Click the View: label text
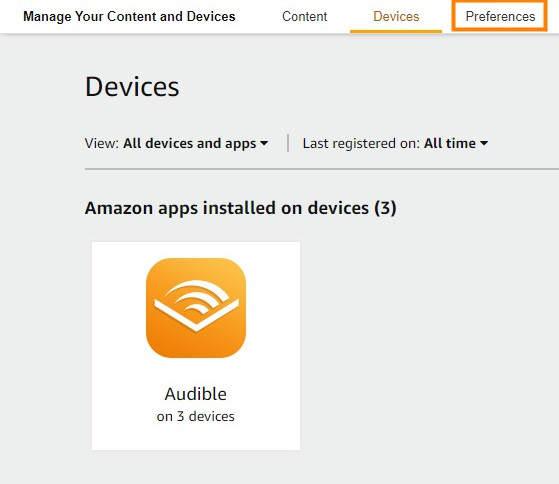 (102, 143)
